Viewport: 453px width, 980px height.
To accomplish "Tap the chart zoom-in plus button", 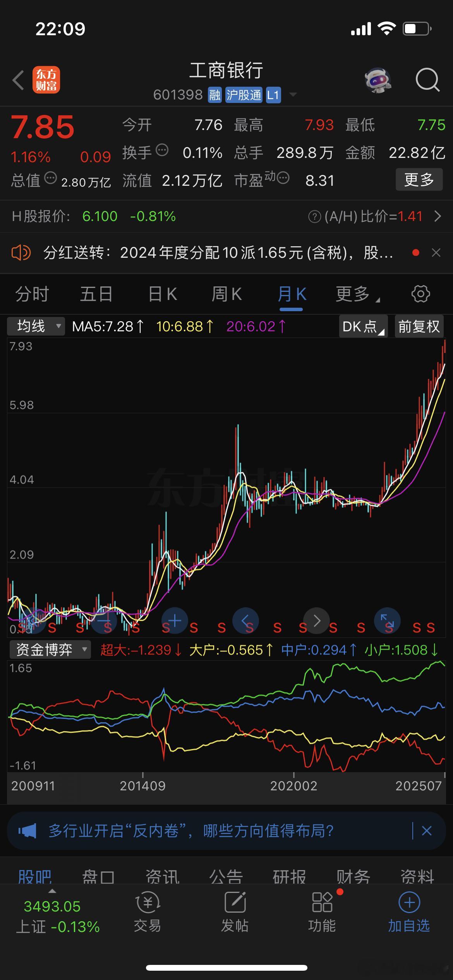I will 175,621.
